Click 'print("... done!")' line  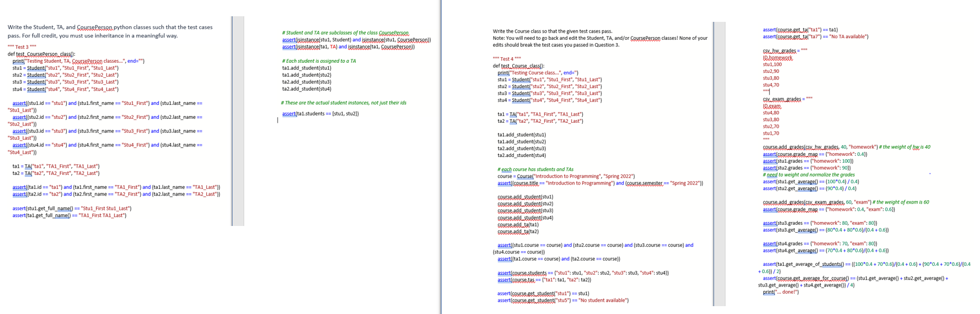coord(781,292)
